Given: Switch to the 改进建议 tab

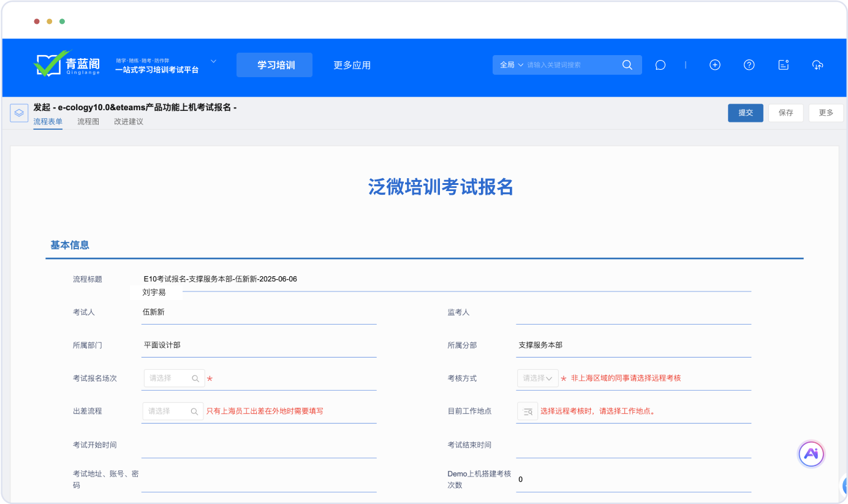Looking at the screenshot, I should (129, 122).
